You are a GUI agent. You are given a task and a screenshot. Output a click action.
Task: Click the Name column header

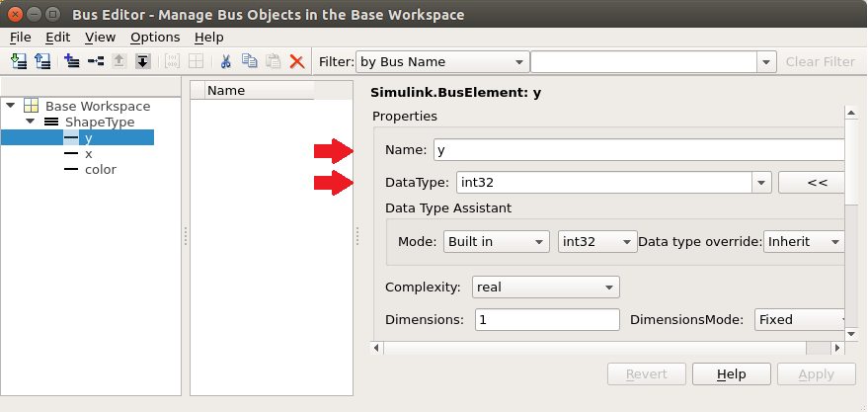[259, 90]
